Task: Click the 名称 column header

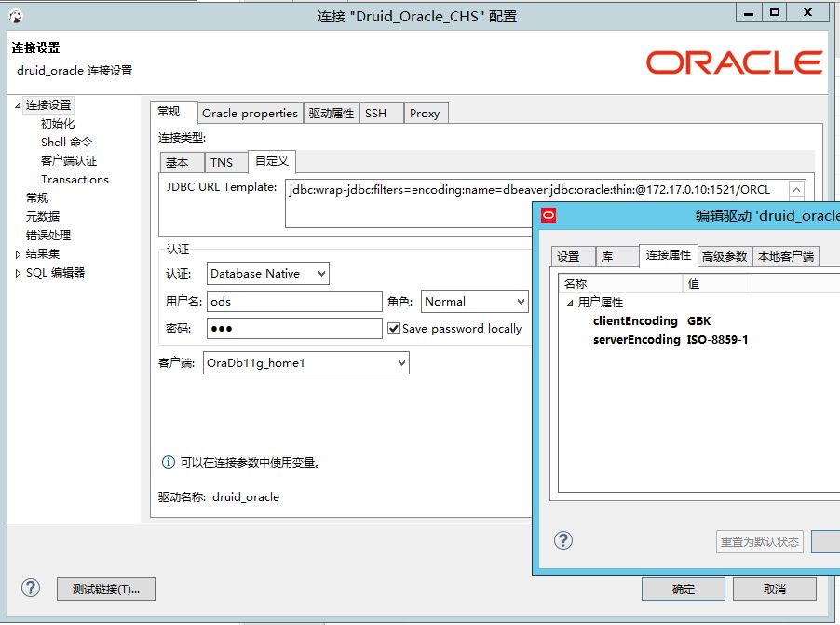Action: coord(621,283)
